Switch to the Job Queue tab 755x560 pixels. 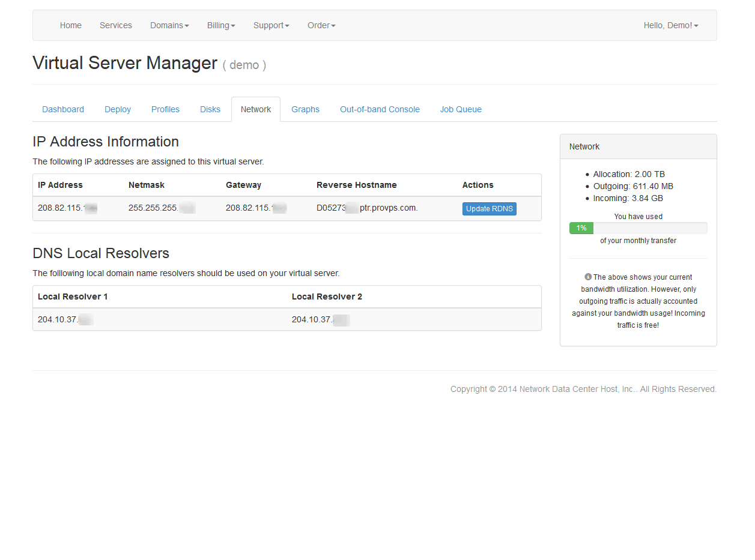pyautogui.click(x=461, y=109)
